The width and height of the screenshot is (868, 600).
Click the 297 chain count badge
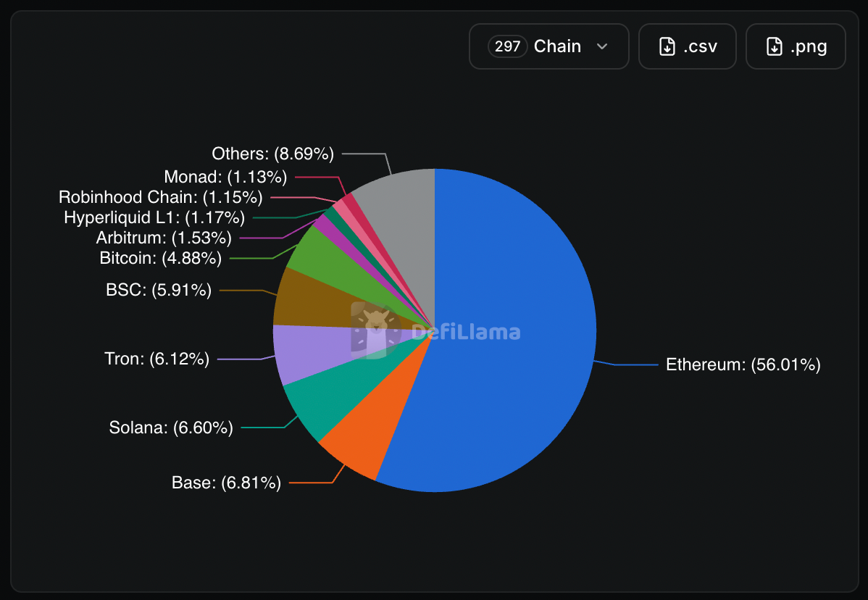coord(507,46)
